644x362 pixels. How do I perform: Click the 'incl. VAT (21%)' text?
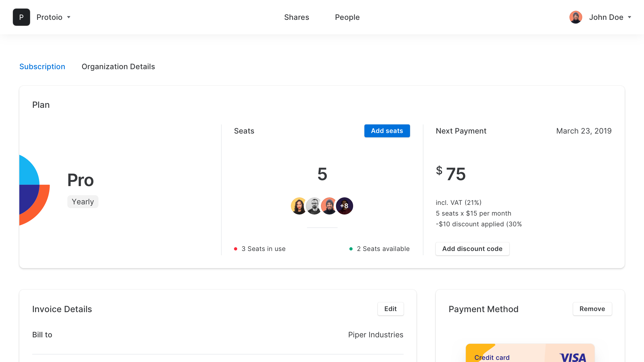459,203
